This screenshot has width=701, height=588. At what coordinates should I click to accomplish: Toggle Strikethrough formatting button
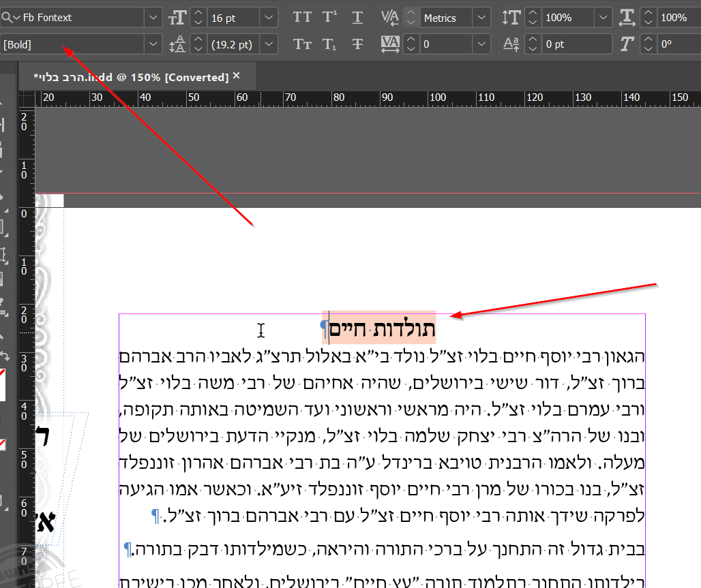pos(357,44)
